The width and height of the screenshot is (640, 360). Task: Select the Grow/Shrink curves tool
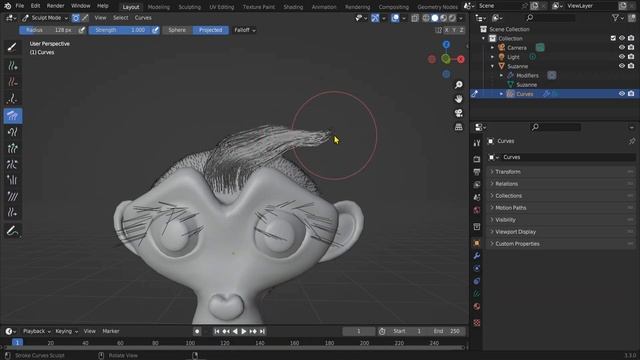[x=12, y=148]
